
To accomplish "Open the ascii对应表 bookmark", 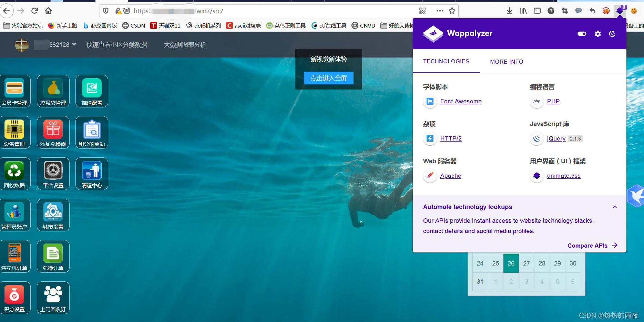I will 244,25.
